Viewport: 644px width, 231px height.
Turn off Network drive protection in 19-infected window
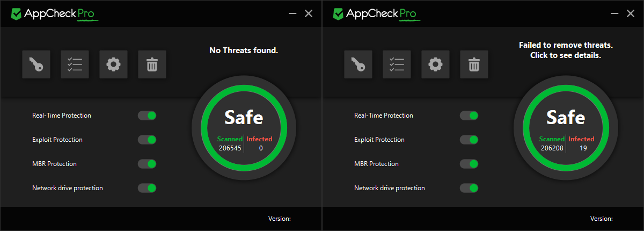click(469, 188)
